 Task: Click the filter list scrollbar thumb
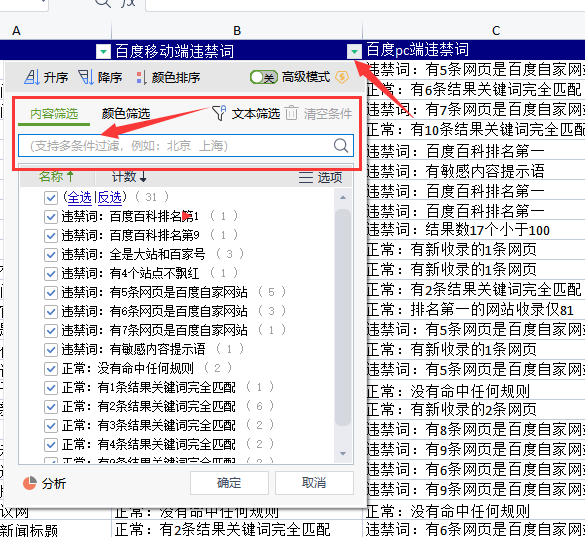pyautogui.click(x=343, y=317)
